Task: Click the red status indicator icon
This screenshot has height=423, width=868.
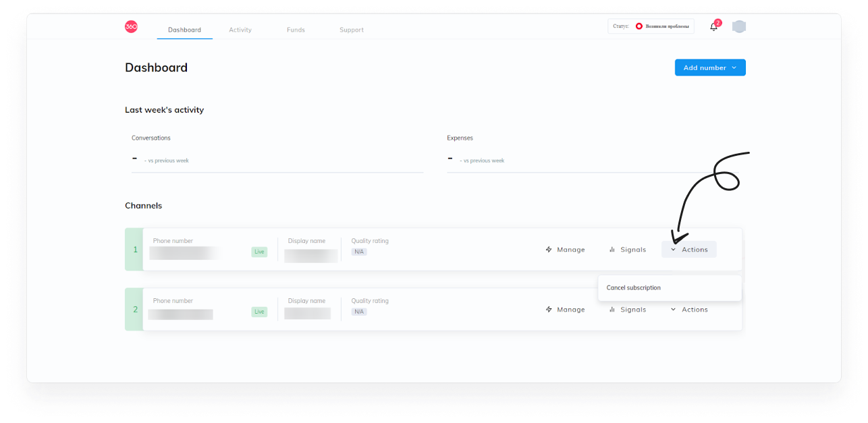Action: pyautogui.click(x=639, y=26)
